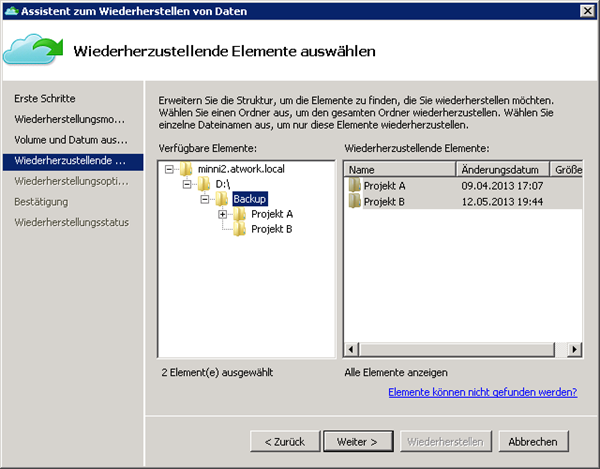Sort by the Größe column header
Screen dimensions: 600x469
(x=566, y=169)
